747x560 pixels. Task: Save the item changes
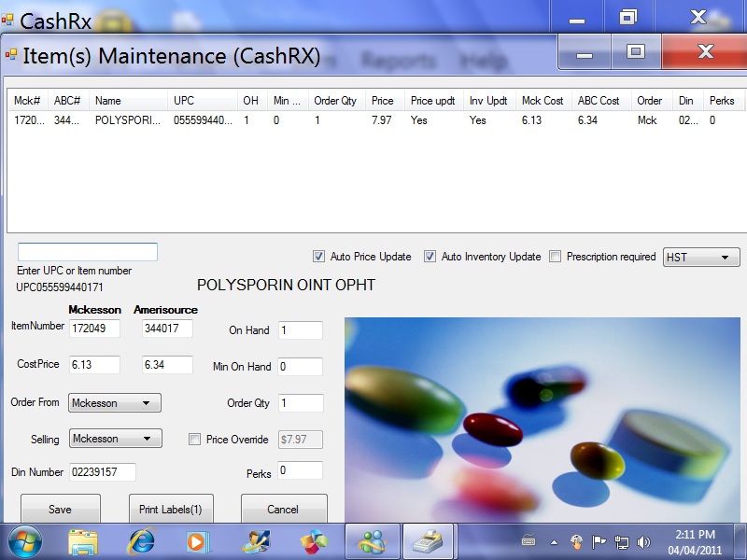click(60, 509)
